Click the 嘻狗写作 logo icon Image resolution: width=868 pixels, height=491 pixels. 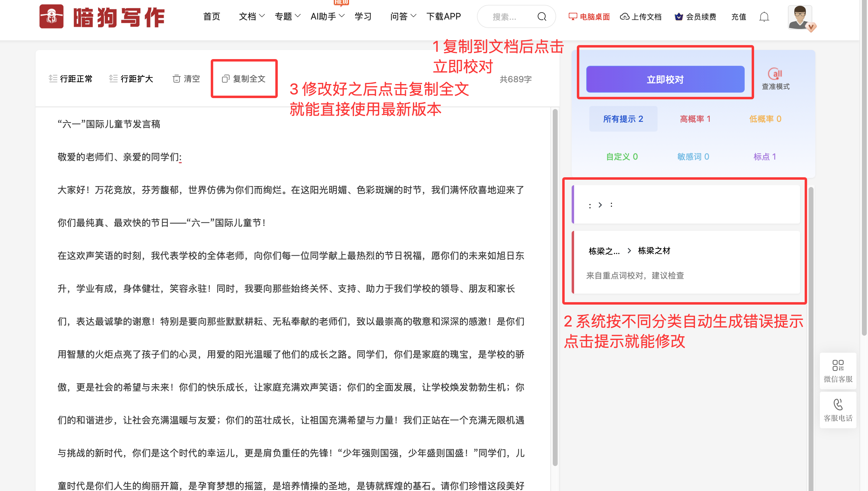pyautogui.click(x=51, y=16)
